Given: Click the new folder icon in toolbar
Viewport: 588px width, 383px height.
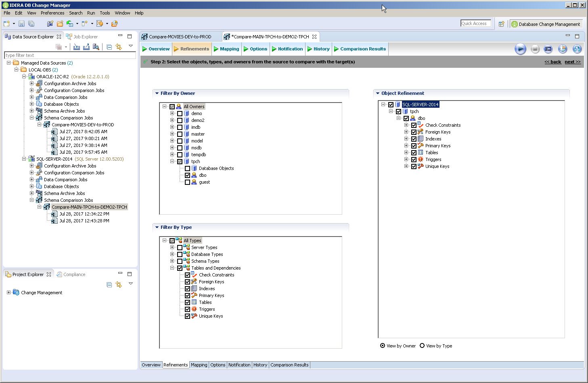Looking at the screenshot, I should [60, 24].
